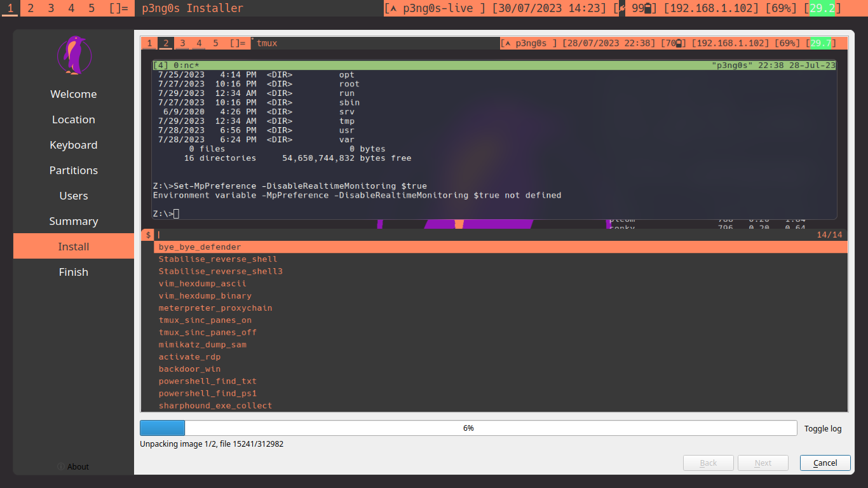Select workspace tag 1 in top bar
868x488 pixels.
[x=10, y=8]
